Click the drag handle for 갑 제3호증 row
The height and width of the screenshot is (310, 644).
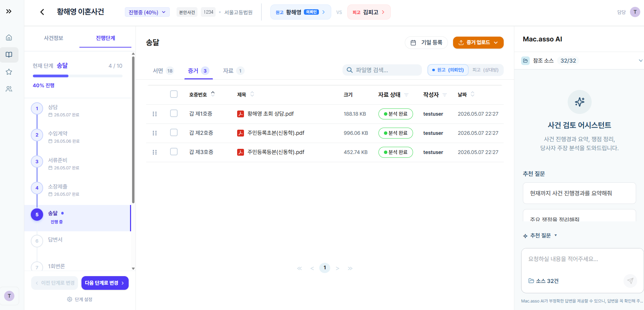click(155, 152)
